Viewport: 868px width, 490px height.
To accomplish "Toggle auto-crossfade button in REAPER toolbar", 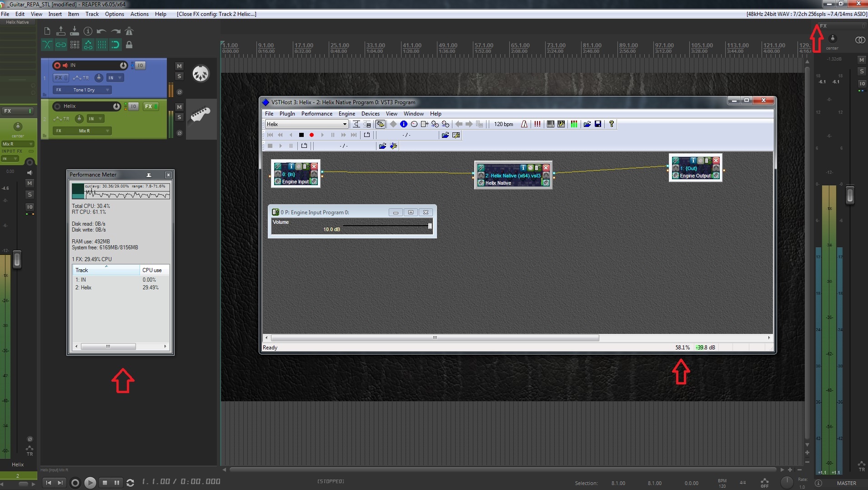I will 47,45.
